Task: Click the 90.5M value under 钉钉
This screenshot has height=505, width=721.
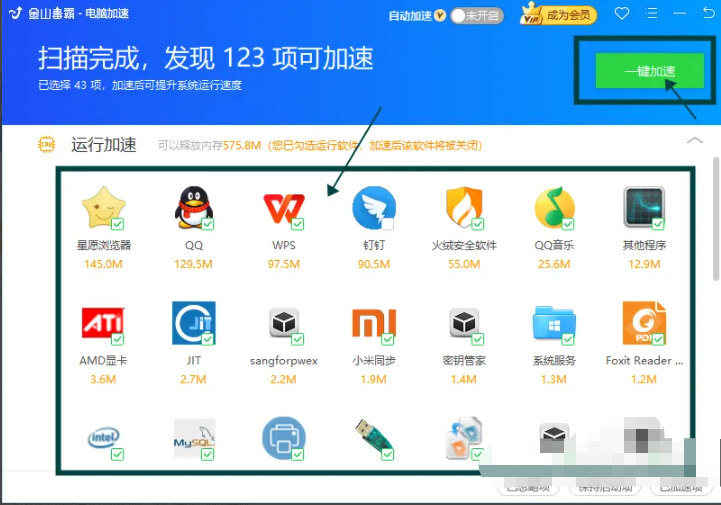Action: [374, 264]
